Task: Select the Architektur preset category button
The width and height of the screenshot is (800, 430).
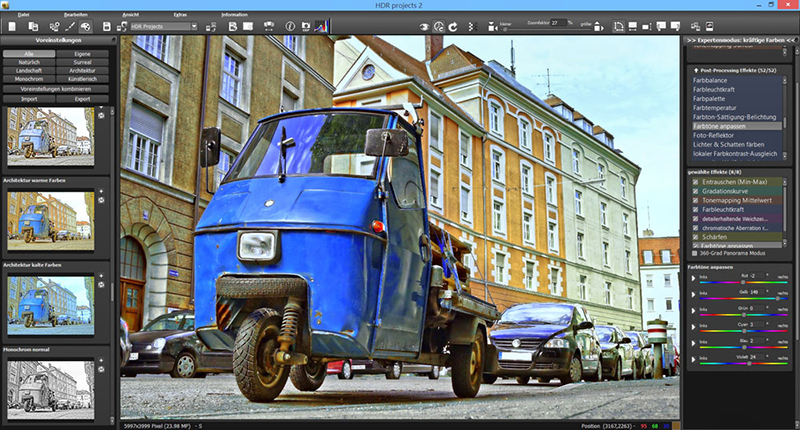Action: (x=81, y=70)
